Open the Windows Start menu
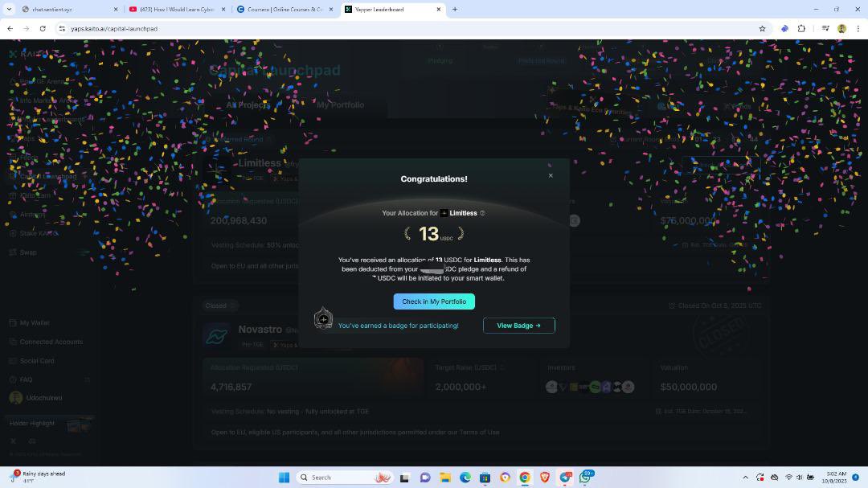868x488 pixels. point(284,478)
